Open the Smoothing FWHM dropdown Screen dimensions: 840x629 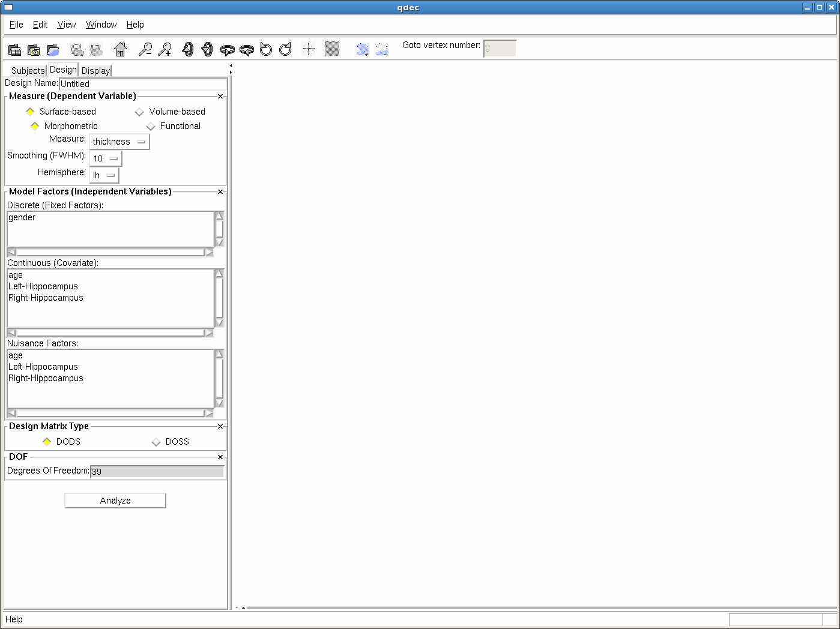click(106, 158)
